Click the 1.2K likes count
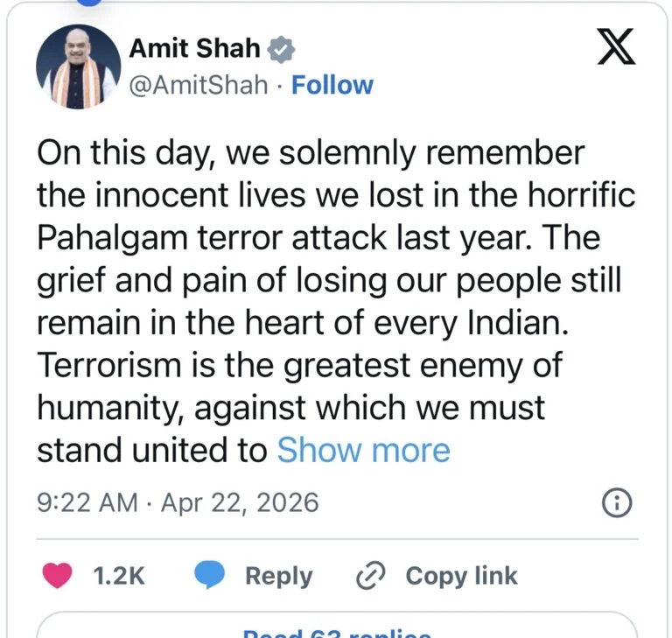Viewport: 672px width, 638px height. click(118, 575)
